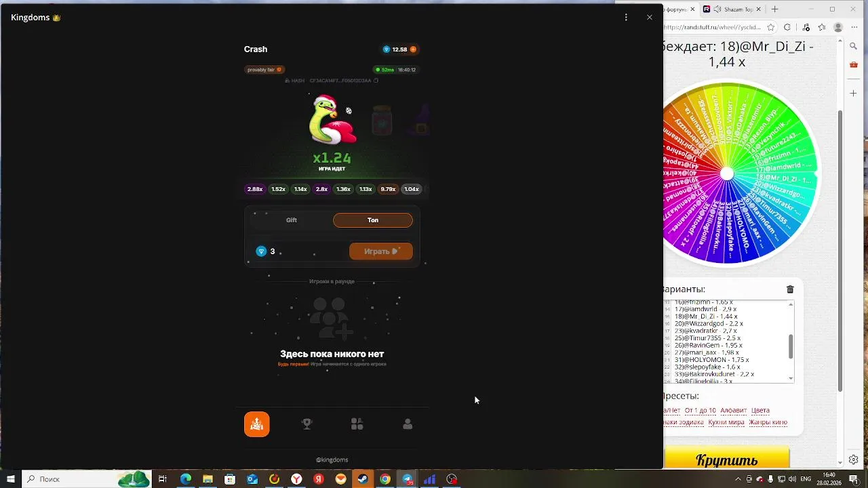Edit the bet amount field showing 3

[x=298, y=251]
